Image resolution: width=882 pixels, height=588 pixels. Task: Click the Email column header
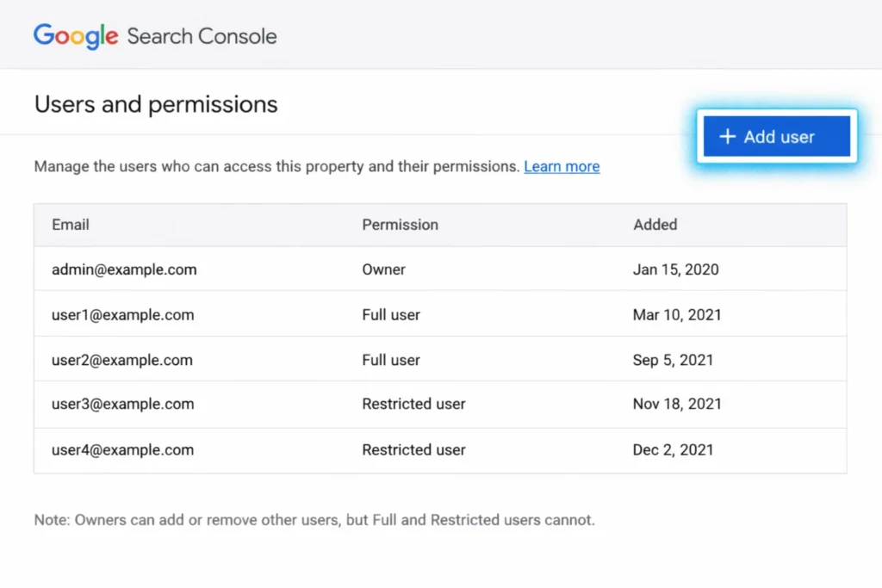click(x=70, y=225)
